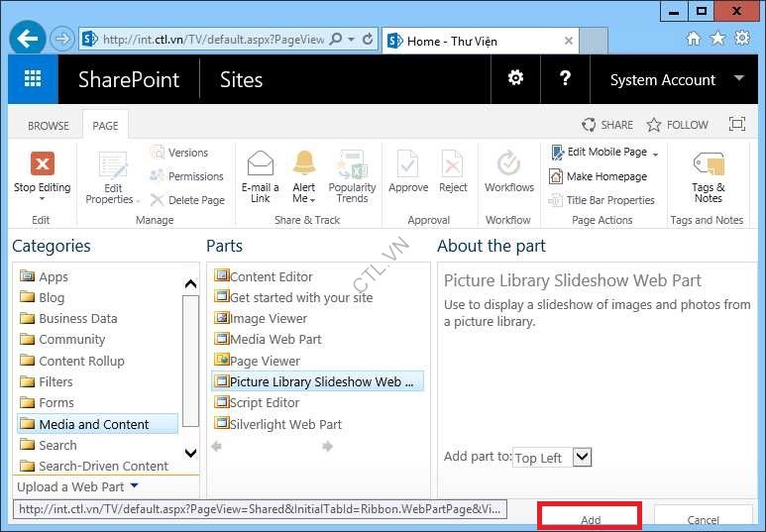This screenshot has height=532, width=766.
Task: Expand the Upload a Web Part section
Action: [78, 486]
